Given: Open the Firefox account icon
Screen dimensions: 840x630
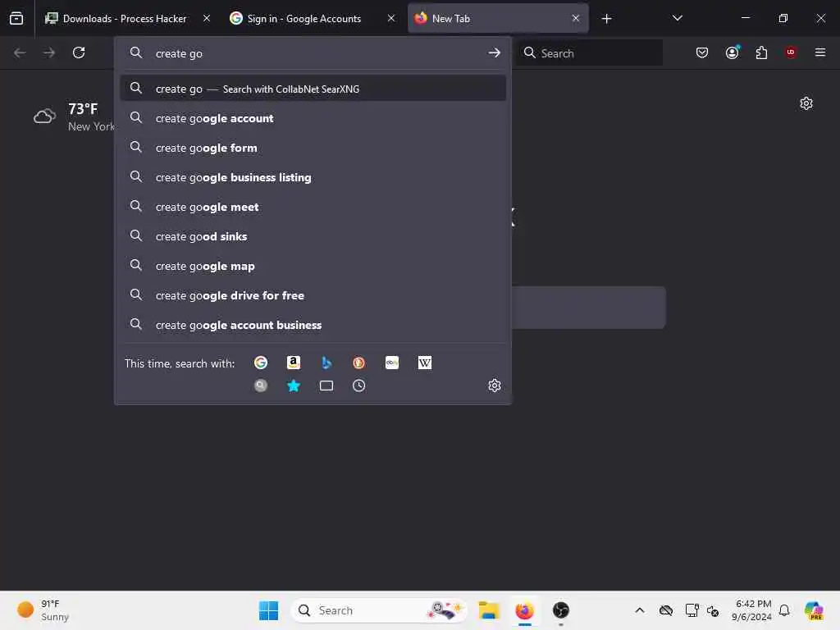Looking at the screenshot, I should point(732,52).
